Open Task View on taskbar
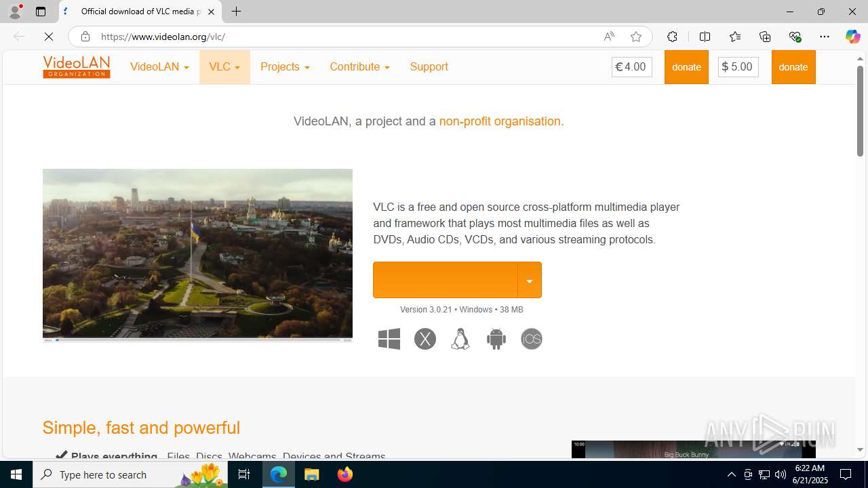Image resolution: width=868 pixels, height=488 pixels. click(244, 474)
